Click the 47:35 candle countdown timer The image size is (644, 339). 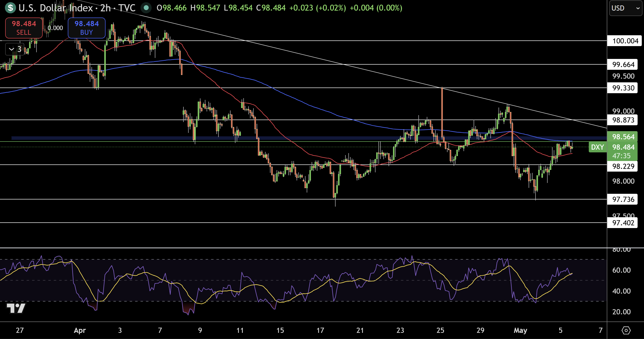pyautogui.click(x=622, y=156)
